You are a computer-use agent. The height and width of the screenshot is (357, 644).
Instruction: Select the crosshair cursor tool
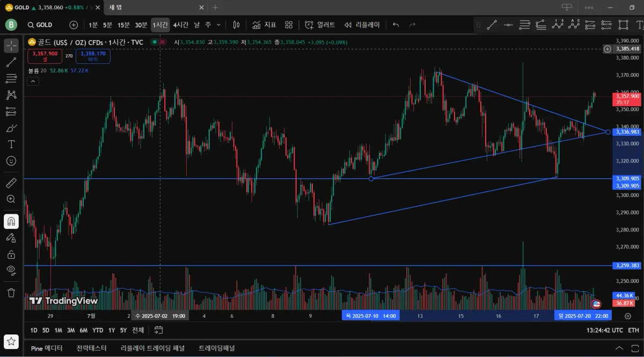click(11, 46)
